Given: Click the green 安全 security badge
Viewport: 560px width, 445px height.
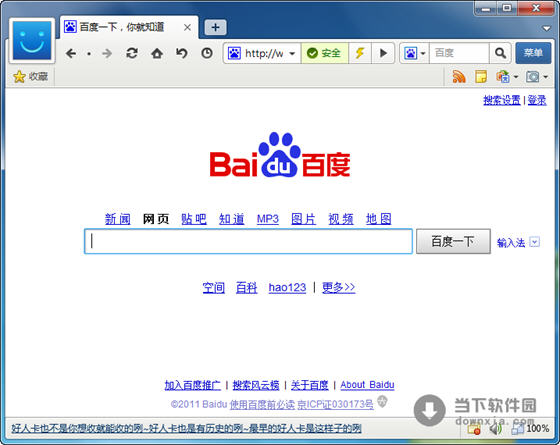Looking at the screenshot, I should [324, 53].
